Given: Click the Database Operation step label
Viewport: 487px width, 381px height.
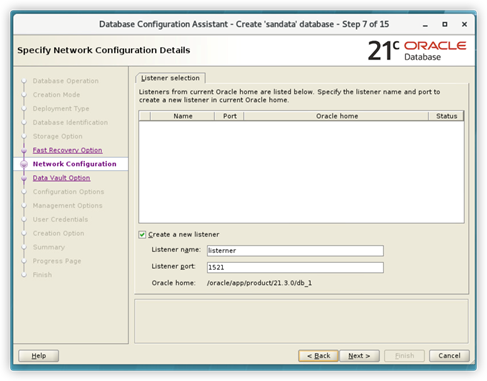Looking at the screenshot, I should point(66,81).
